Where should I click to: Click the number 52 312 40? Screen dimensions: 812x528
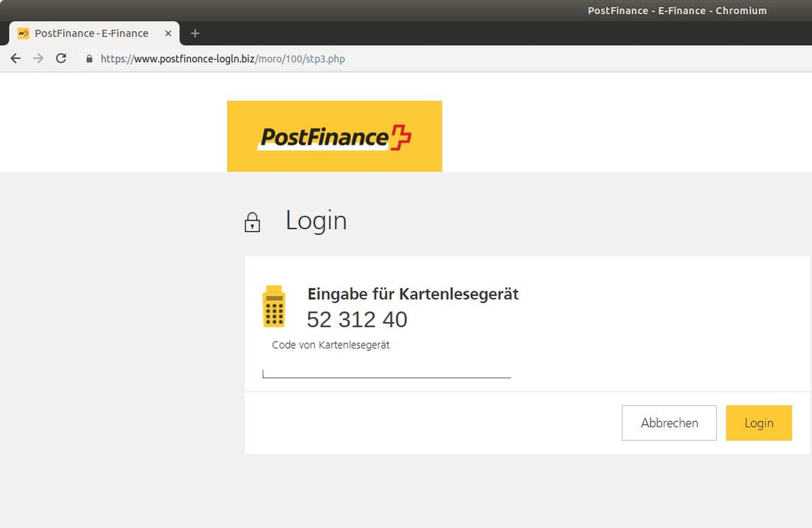tap(357, 320)
